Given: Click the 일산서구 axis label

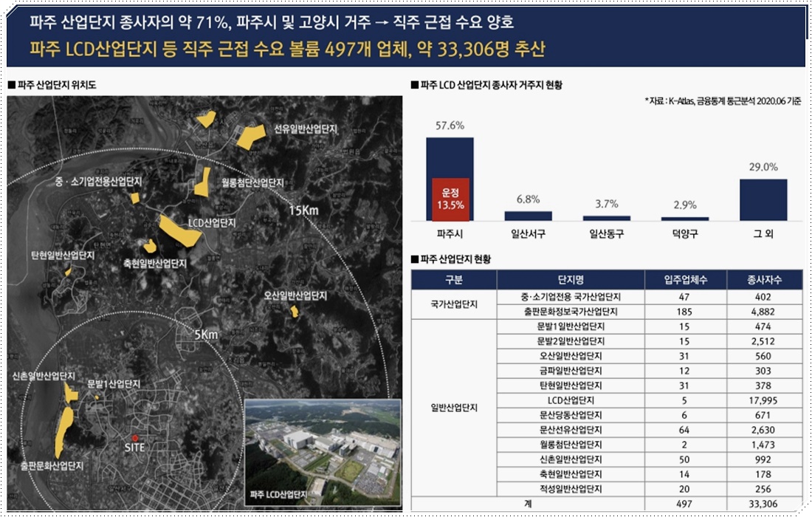Looking at the screenshot, I should 529,233.
